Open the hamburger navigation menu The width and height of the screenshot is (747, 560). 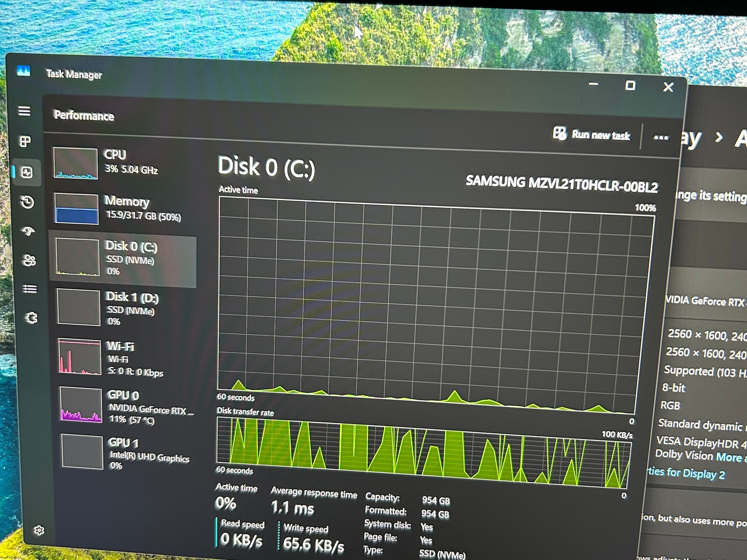pyautogui.click(x=24, y=111)
